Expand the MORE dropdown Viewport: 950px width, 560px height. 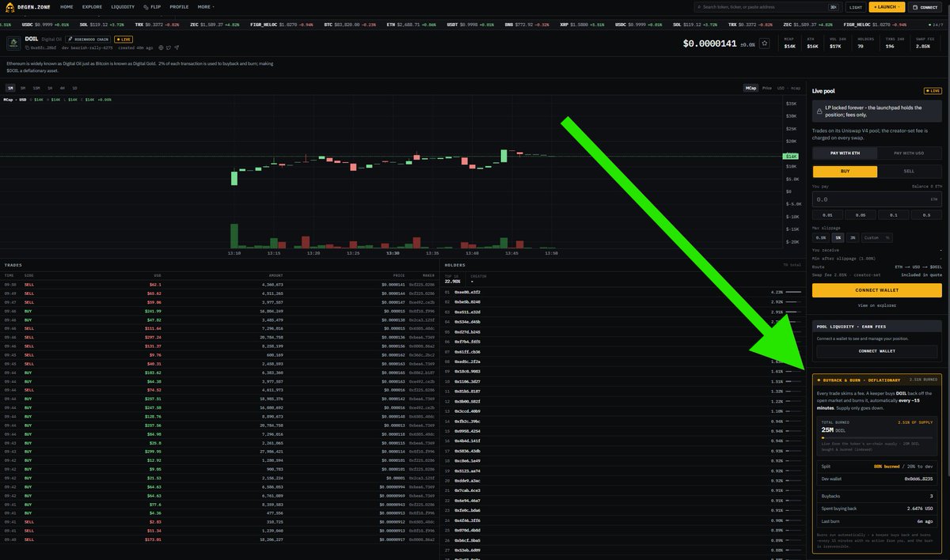coord(206,6)
